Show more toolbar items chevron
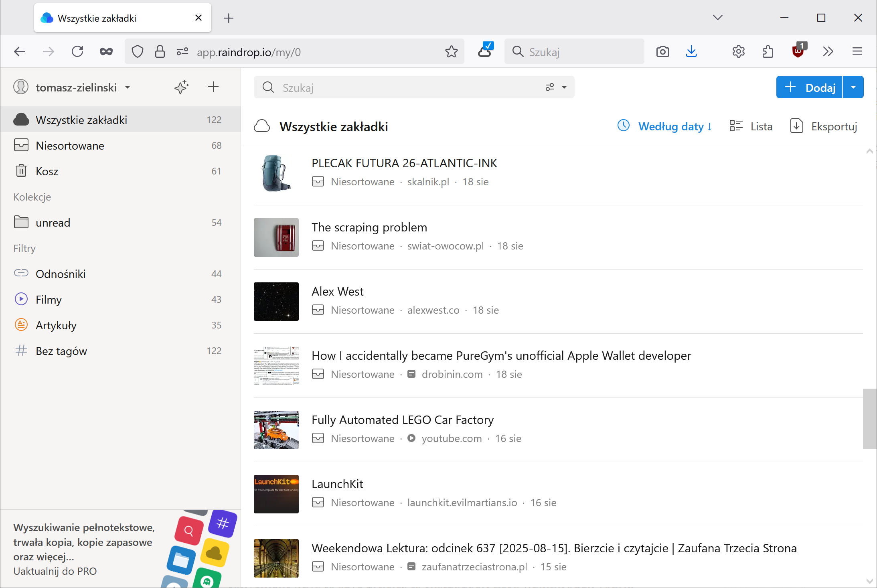 (828, 51)
